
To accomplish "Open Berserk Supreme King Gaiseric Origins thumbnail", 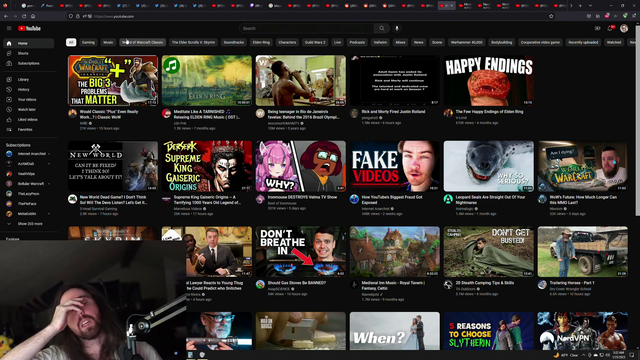I will [x=207, y=166].
